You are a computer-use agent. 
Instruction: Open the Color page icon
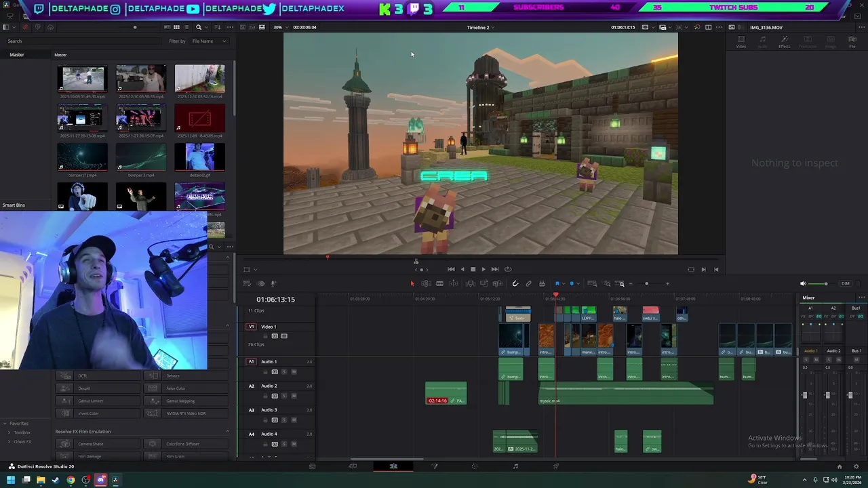[475, 466]
